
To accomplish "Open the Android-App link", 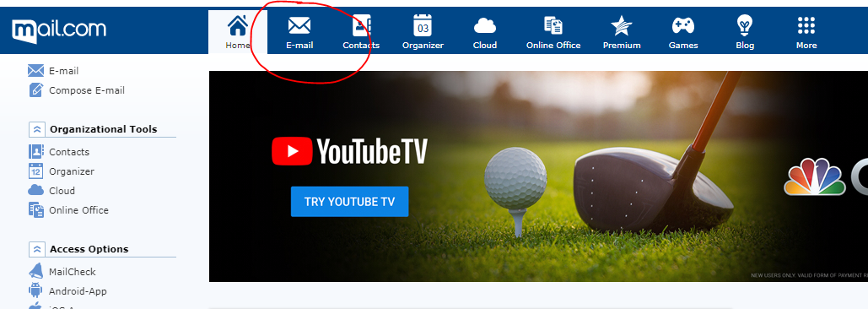I will tap(78, 291).
